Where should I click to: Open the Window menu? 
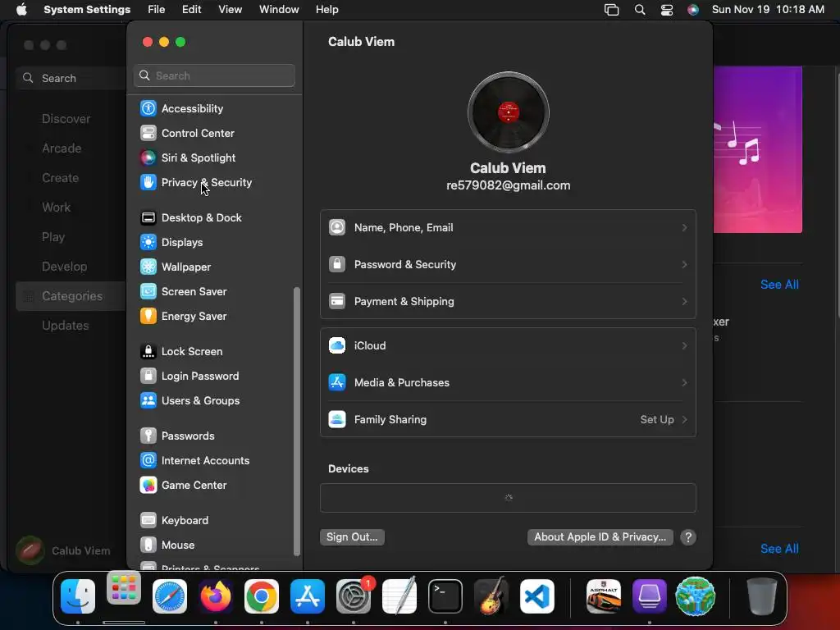coord(279,10)
